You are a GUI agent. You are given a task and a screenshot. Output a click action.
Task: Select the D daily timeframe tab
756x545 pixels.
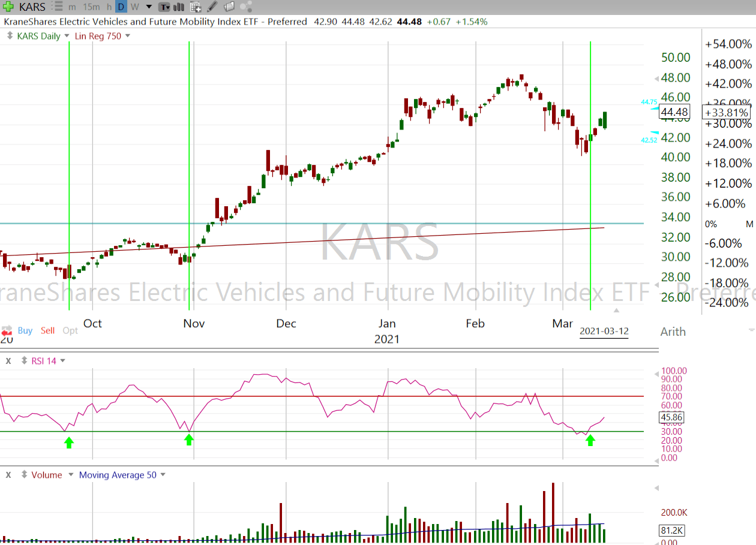(x=121, y=7)
